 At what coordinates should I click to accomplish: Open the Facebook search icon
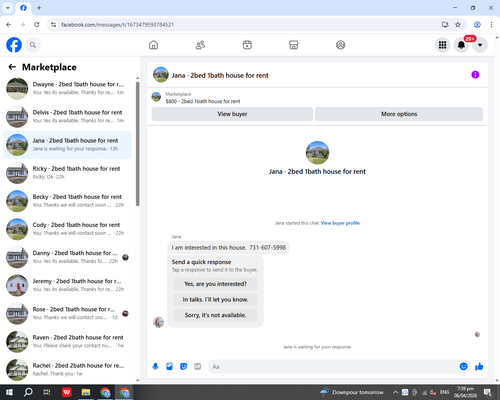[33, 45]
